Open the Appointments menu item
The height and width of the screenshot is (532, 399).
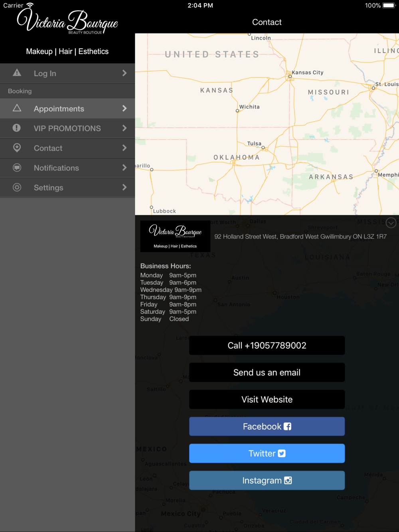click(67, 108)
